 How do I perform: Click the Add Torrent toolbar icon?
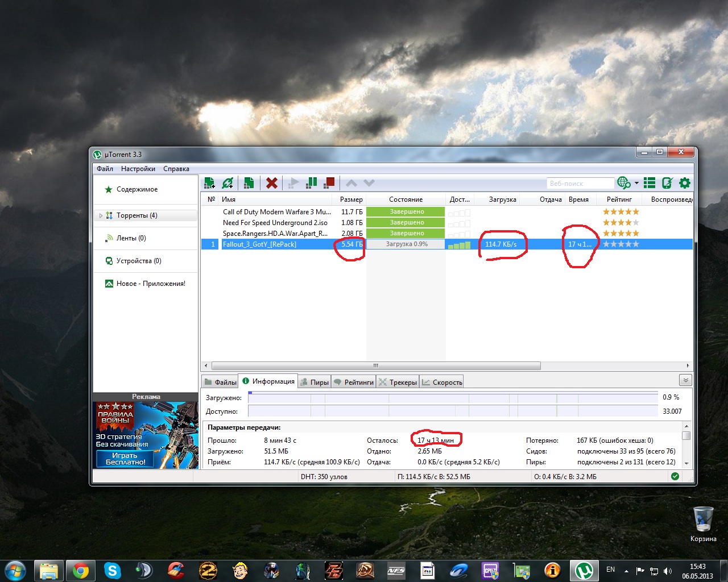[209, 183]
